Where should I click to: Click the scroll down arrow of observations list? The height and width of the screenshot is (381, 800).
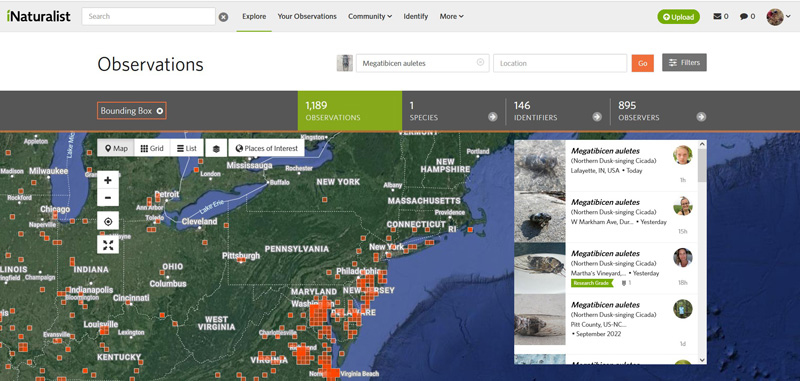tap(702, 360)
